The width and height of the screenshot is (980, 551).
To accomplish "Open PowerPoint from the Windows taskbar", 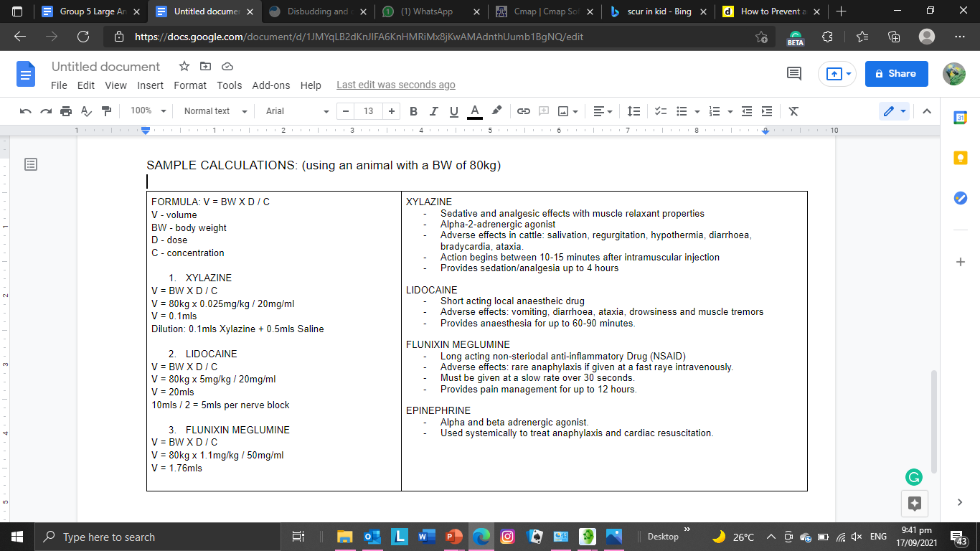I will (453, 537).
